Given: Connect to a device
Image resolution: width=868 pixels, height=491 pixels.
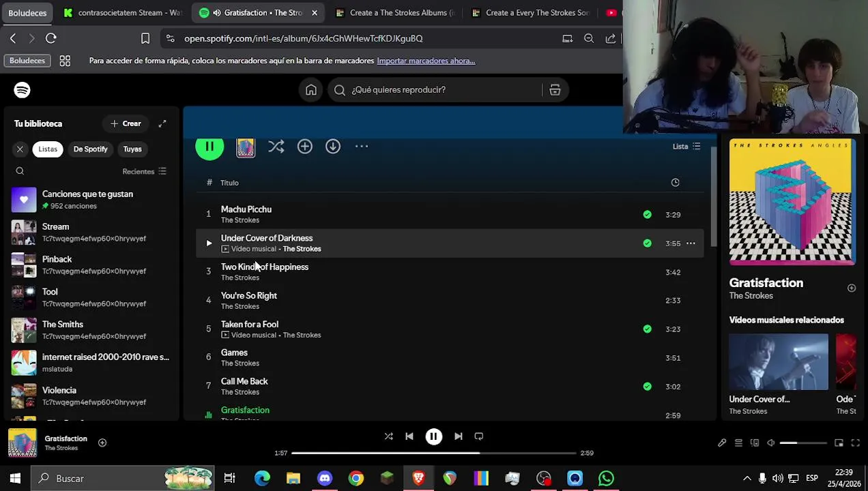Looking at the screenshot, I should point(754,443).
